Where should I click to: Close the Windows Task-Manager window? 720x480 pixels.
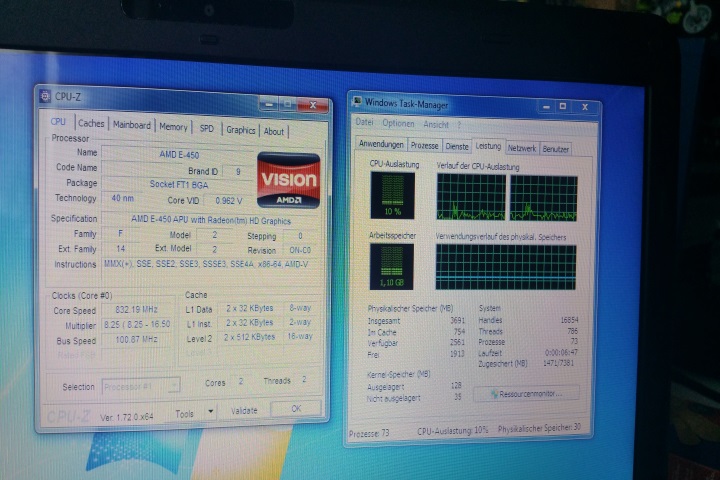[x=585, y=107]
